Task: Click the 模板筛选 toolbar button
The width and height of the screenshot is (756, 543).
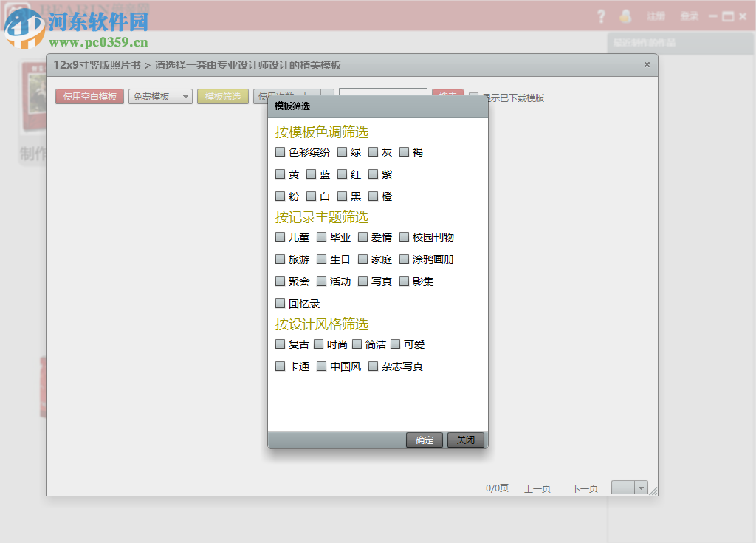Action: pyautogui.click(x=223, y=96)
